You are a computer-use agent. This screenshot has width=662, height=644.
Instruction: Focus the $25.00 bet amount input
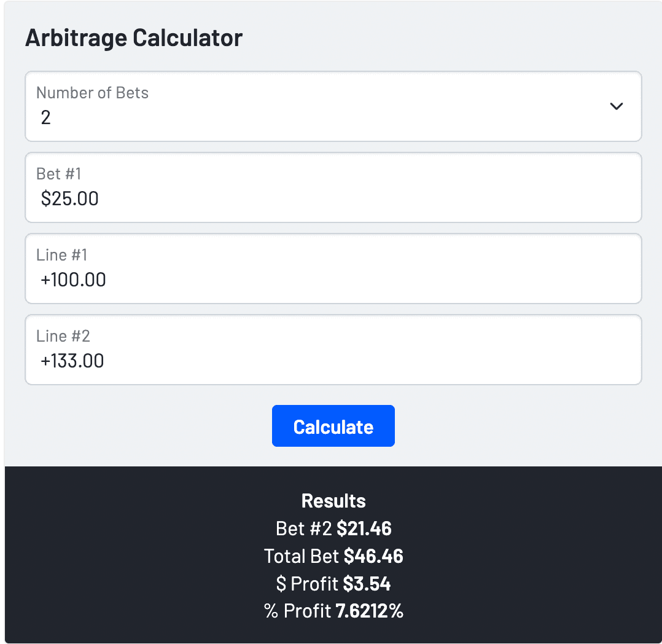coord(70,199)
